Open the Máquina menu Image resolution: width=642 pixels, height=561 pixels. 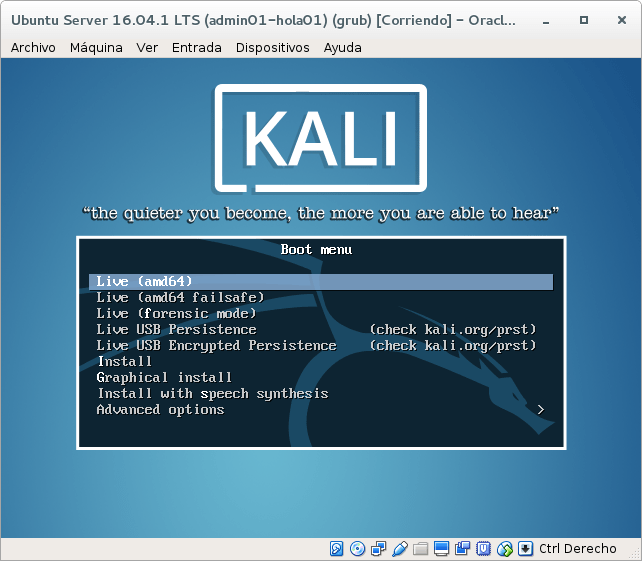click(x=96, y=48)
